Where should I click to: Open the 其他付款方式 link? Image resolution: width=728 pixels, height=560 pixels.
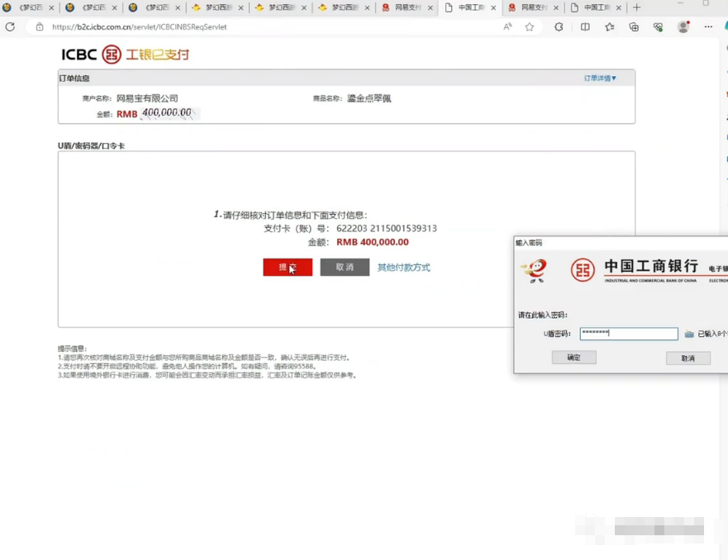(403, 268)
